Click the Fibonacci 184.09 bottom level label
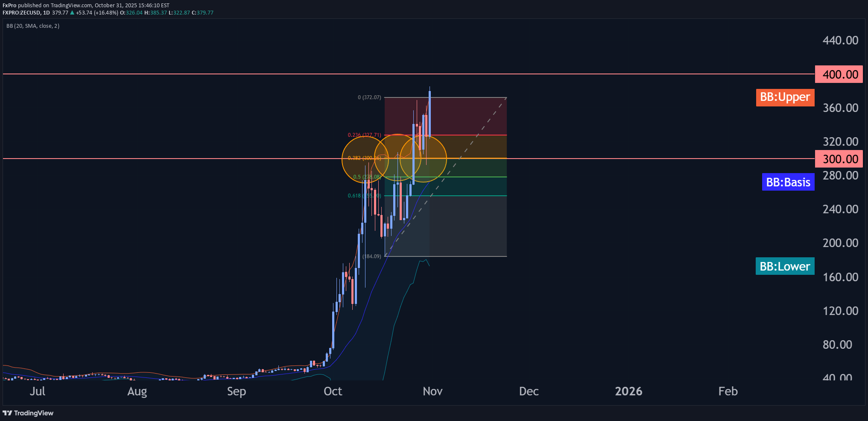868x421 pixels. (x=371, y=256)
